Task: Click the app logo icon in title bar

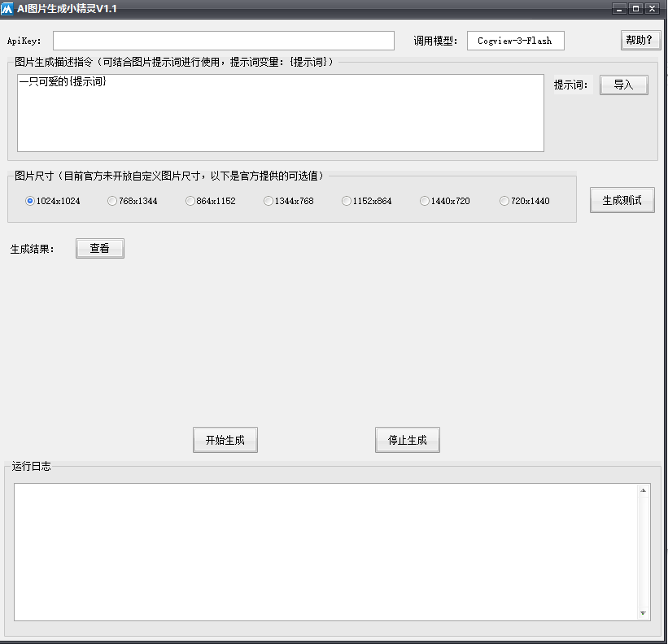Action: coord(7,8)
